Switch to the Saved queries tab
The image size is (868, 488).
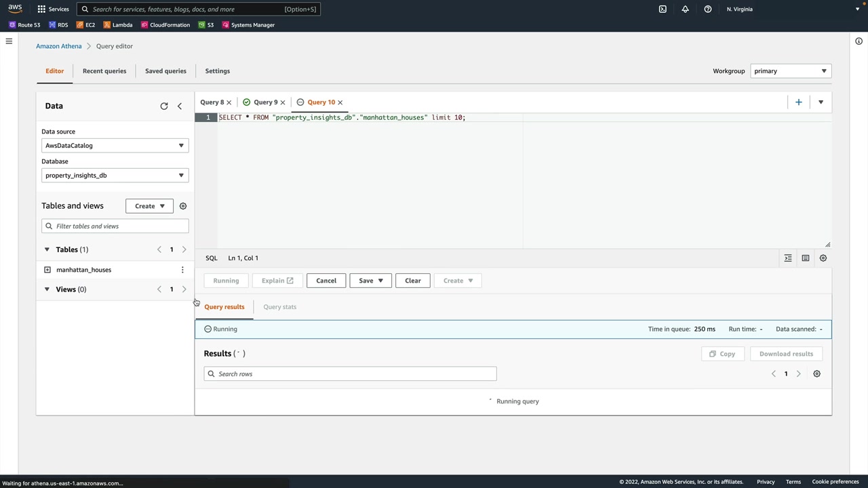pos(165,71)
